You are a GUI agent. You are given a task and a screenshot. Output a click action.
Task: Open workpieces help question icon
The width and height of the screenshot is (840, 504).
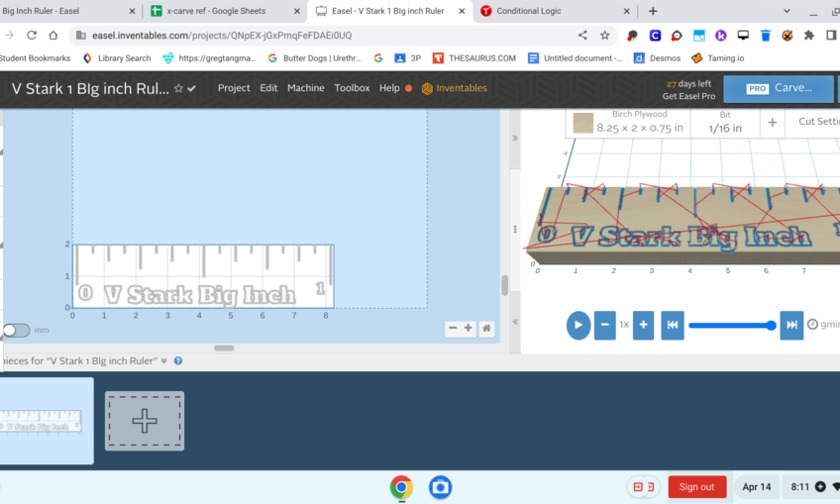pos(178,360)
